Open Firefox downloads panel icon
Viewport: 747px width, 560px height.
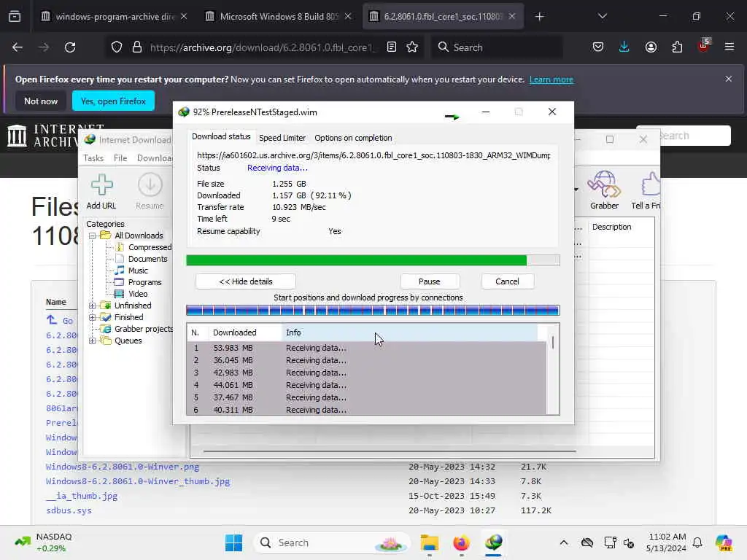point(624,47)
